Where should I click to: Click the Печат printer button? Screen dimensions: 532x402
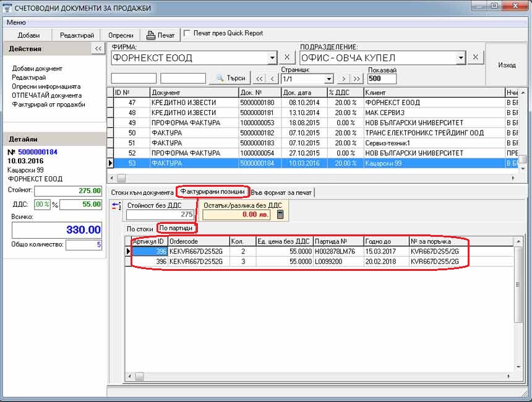pos(160,35)
